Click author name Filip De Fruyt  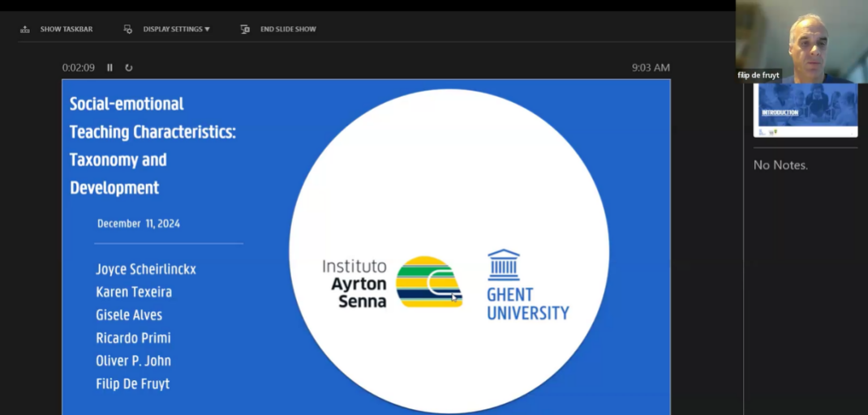(133, 384)
